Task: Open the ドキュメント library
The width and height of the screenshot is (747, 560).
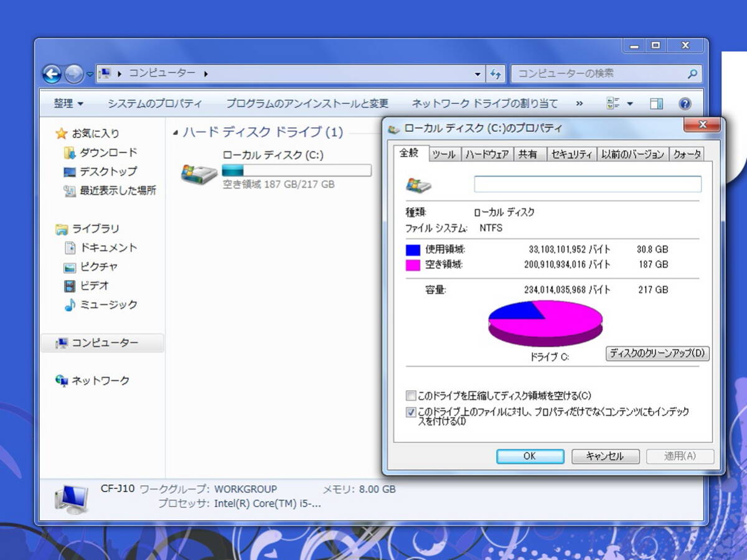Action: click(108, 248)
